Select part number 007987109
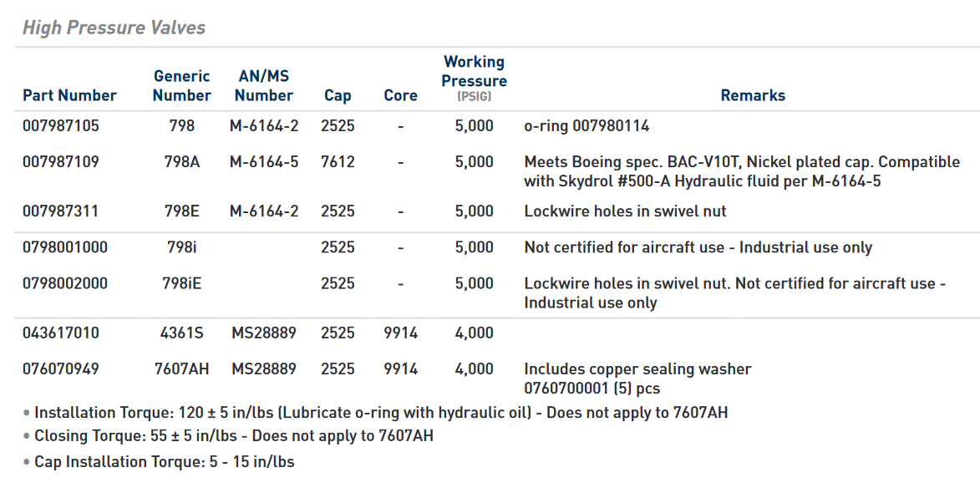Screen dimensions: 980x488 pyautogui.click(x=61, y=162)
